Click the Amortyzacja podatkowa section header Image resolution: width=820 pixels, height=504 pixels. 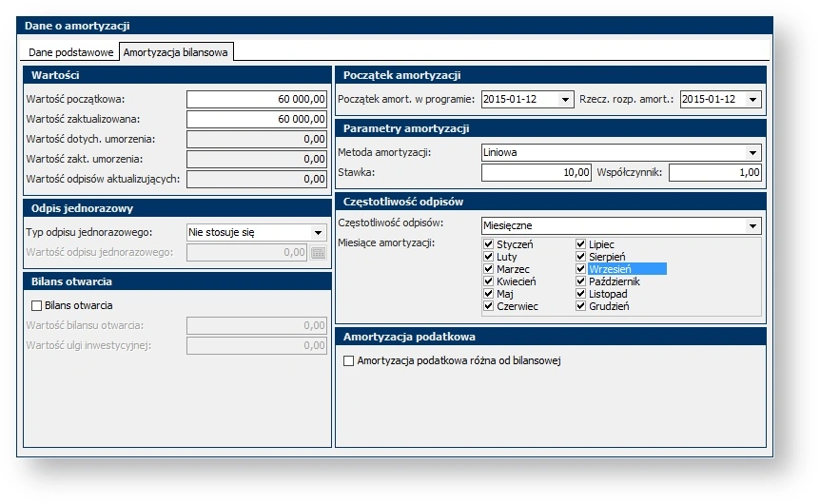tap(551, 337)
